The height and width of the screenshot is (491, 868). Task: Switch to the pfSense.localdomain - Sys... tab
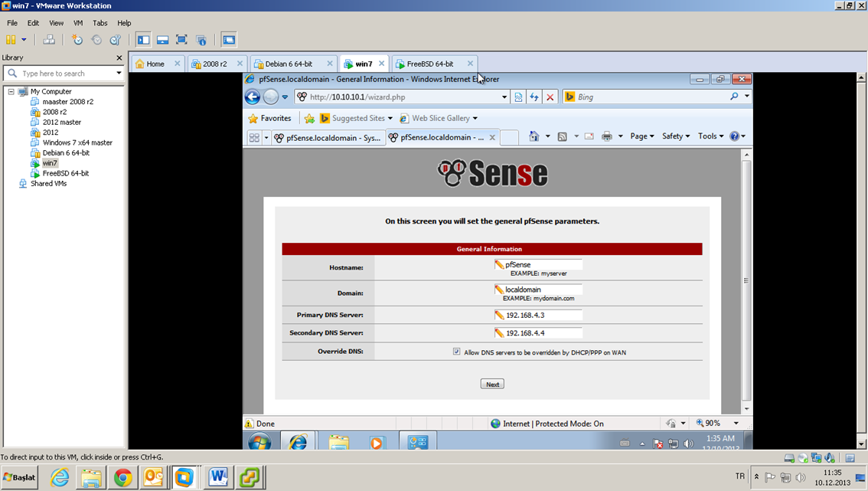(328, 137)
